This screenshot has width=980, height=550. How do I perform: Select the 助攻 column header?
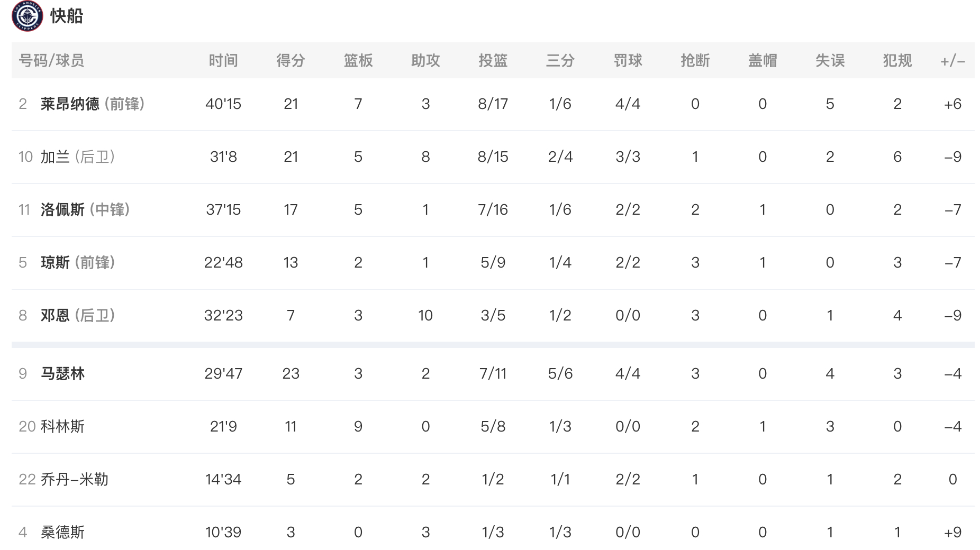point(425,60)
